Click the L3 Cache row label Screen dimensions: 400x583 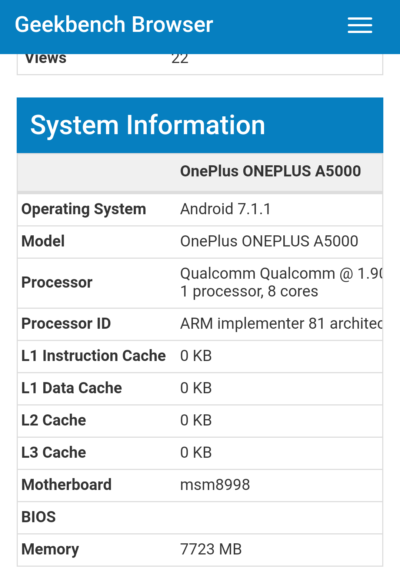coord(54,452)
